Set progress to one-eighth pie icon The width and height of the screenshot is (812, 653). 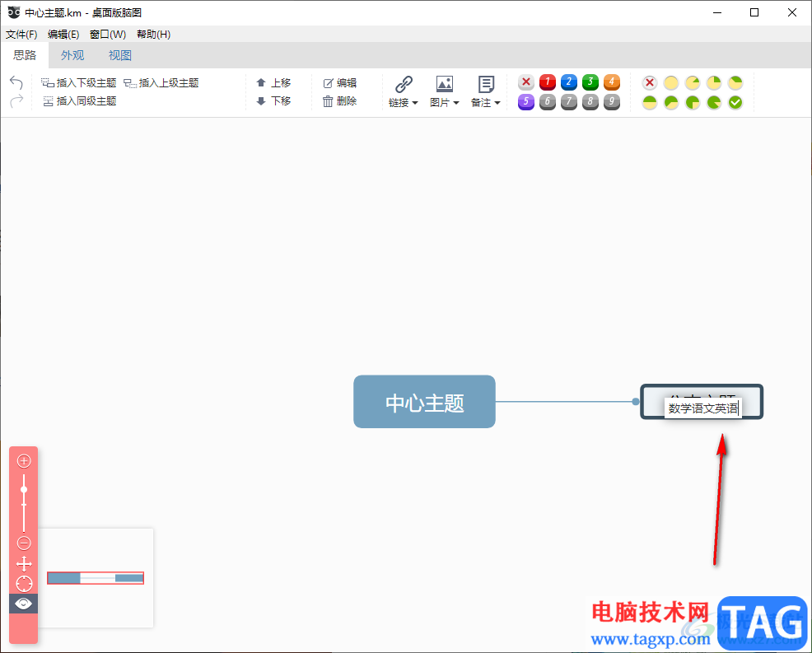click(x=693, y=82)
